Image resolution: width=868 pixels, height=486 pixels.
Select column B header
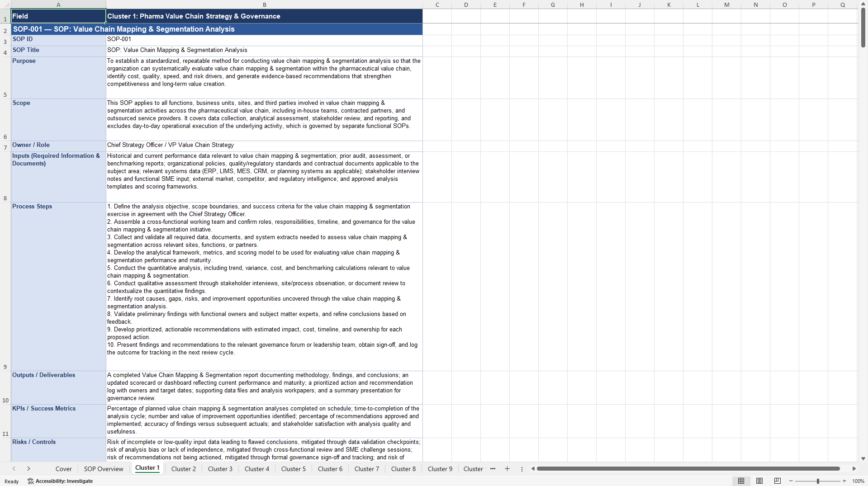[264, 5]
